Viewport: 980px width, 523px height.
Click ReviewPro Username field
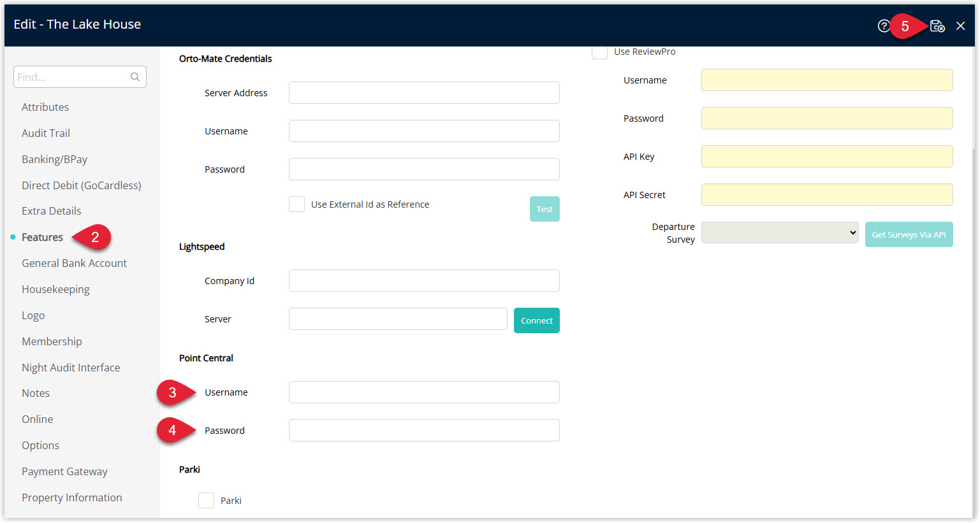tap(827, 80)
